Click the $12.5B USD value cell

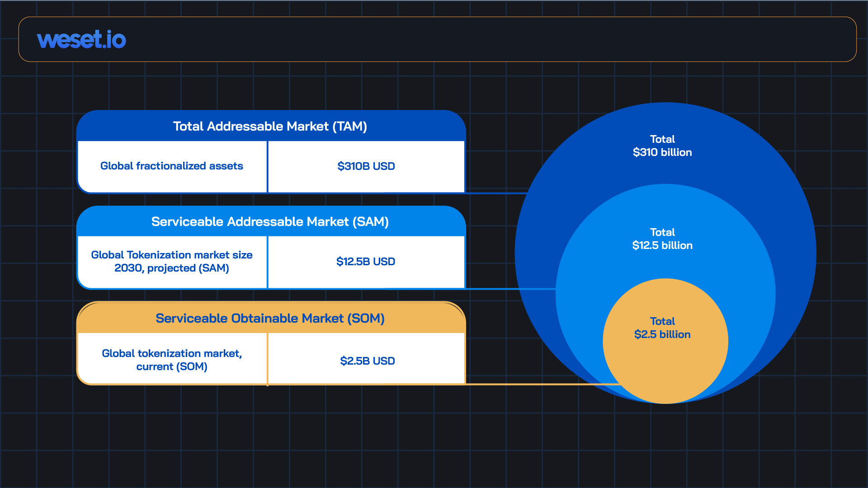pyautogui.click(x=366, y=262)
